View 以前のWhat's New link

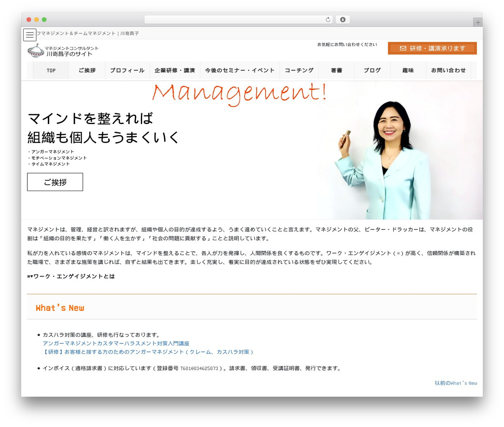(456, 383)
